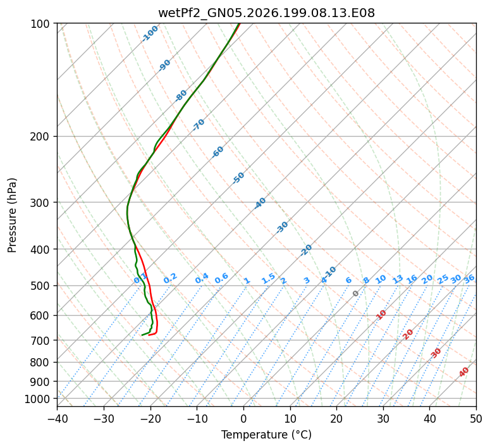Image resolution: width=490 pixels, height=448 pixels.
Task: Click the −40 temperature tick label
Action: [57, 419]
